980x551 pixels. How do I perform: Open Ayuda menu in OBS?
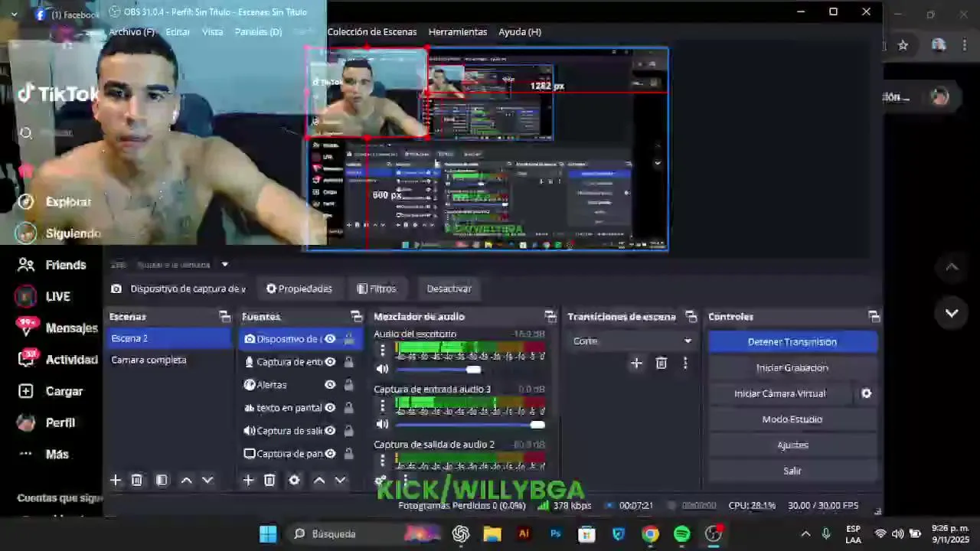click(520, 31)
